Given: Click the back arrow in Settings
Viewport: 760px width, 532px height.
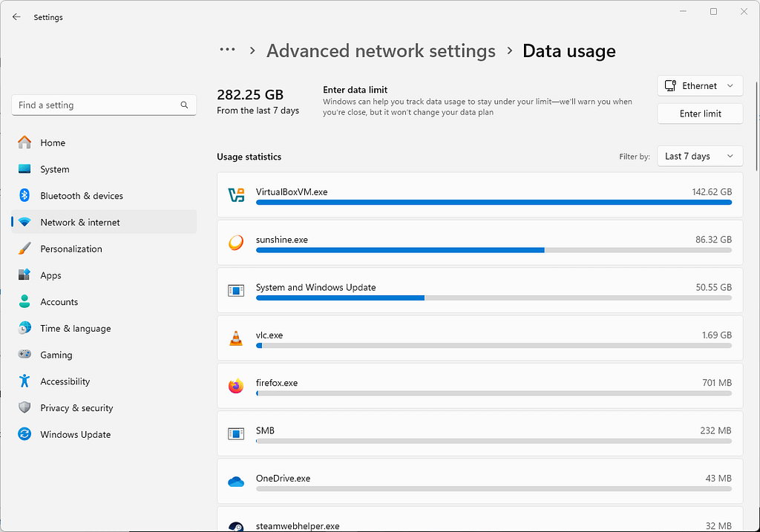Looking at the screenshot, I should 16,16.
